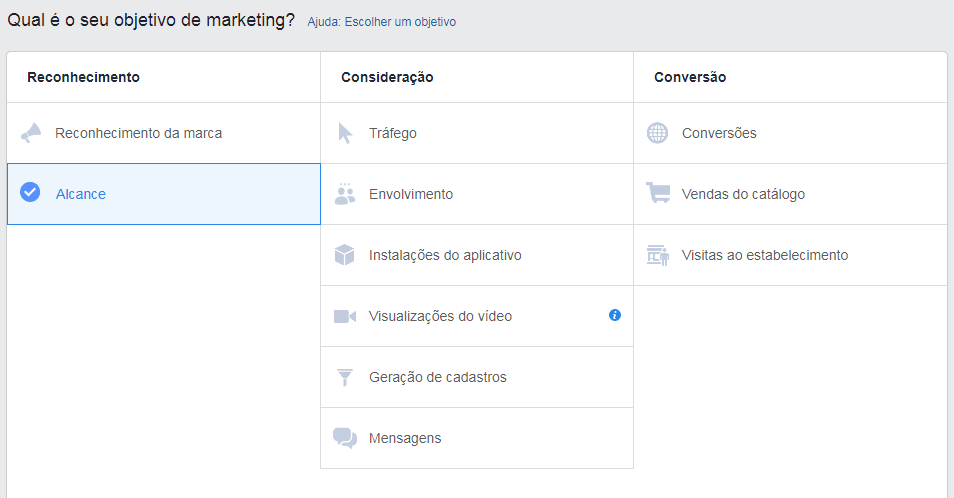Choose the Geração de cadastros objective
This screenshot has width=954, height=498.
point(438,377)
